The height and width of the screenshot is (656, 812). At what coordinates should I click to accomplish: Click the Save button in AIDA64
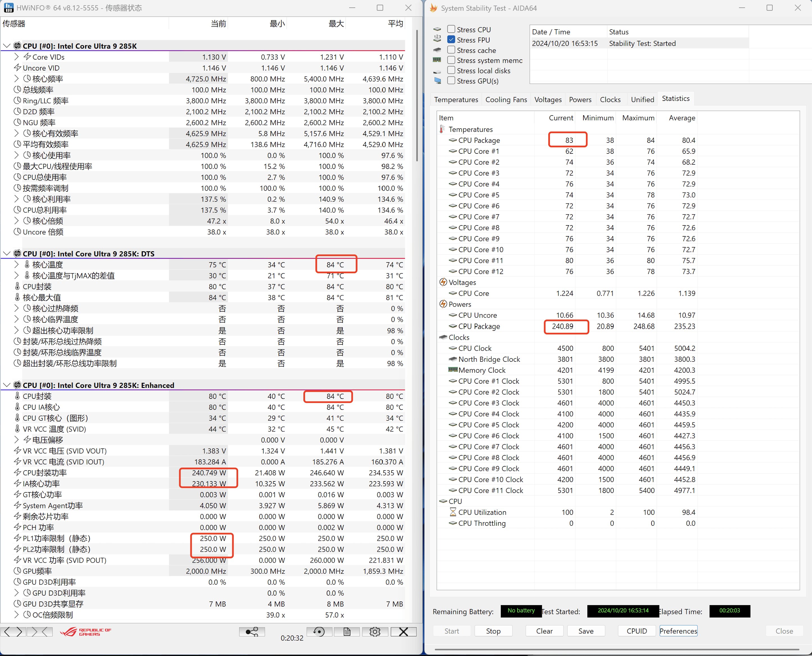coord(586,631)
